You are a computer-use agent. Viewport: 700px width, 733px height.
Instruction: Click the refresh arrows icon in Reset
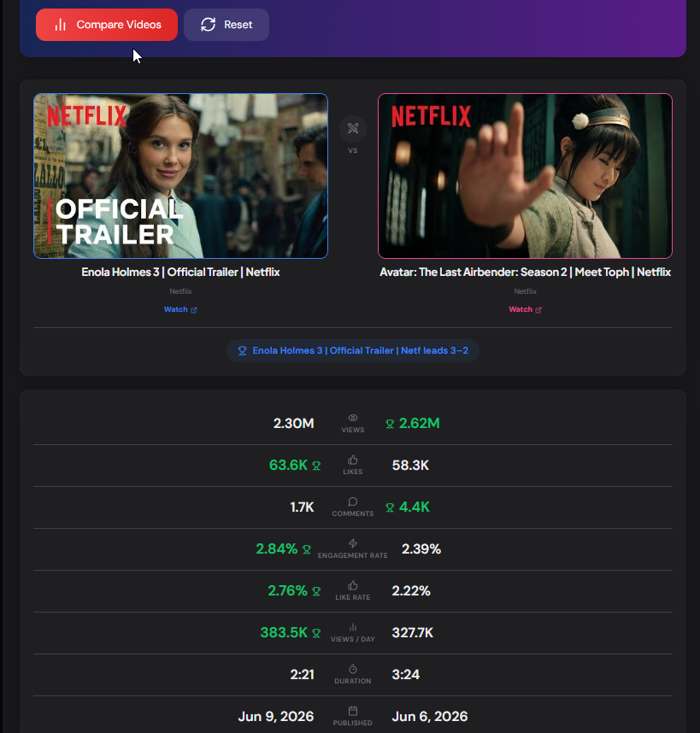click(208, 25)
